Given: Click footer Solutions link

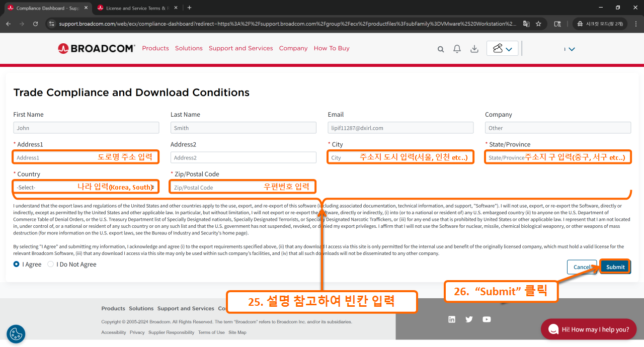Looking at the screenshot, I should tap(141, 308).
